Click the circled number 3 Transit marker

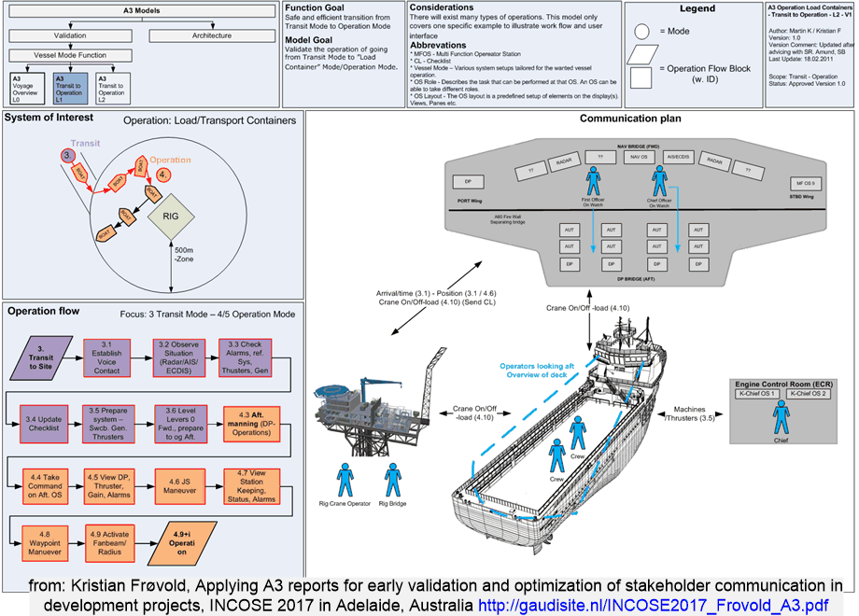coord(67,156)
